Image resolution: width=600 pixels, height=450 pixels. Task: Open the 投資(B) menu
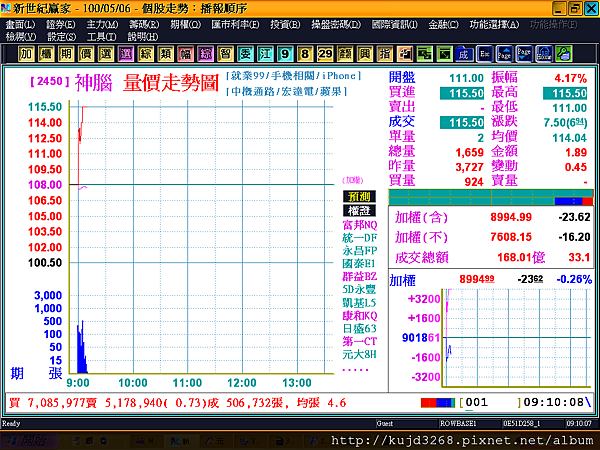click(x=285, y=25)
